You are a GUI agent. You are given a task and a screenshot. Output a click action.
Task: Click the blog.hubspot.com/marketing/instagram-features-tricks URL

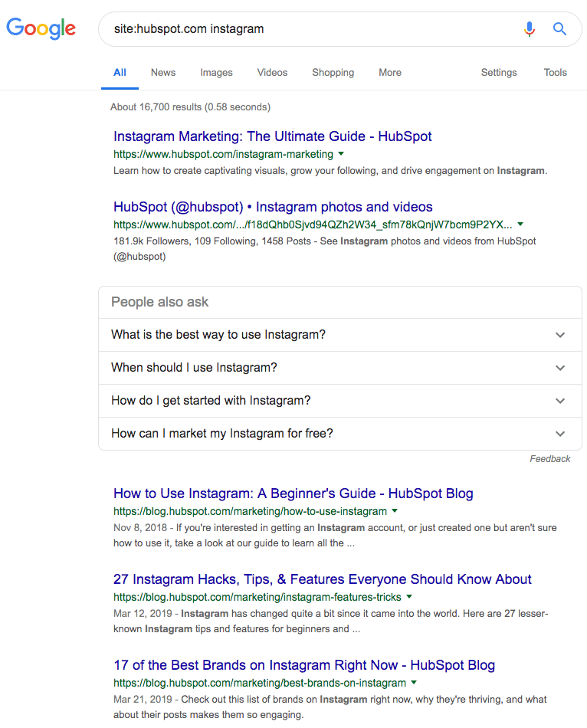[x=257, y=597]
